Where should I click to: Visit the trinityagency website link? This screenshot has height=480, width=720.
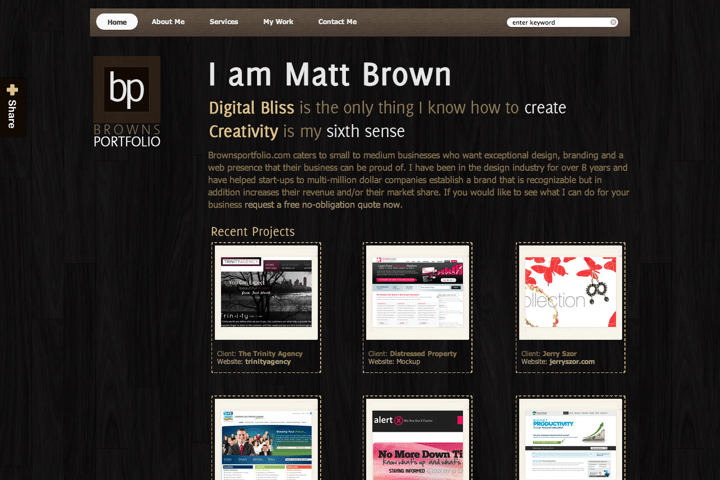click(268, 361)
